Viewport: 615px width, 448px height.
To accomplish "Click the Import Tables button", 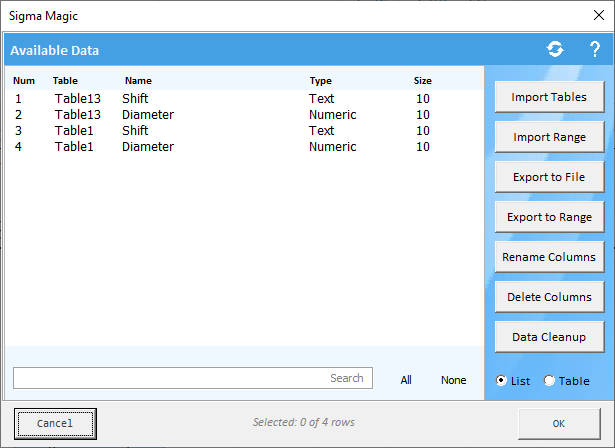I will (x=549, y=97).
